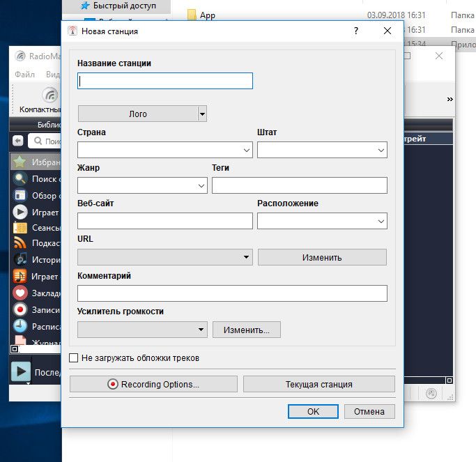Open the Жанр combo box
The image size is (476, 462).
tap(202, 185)
